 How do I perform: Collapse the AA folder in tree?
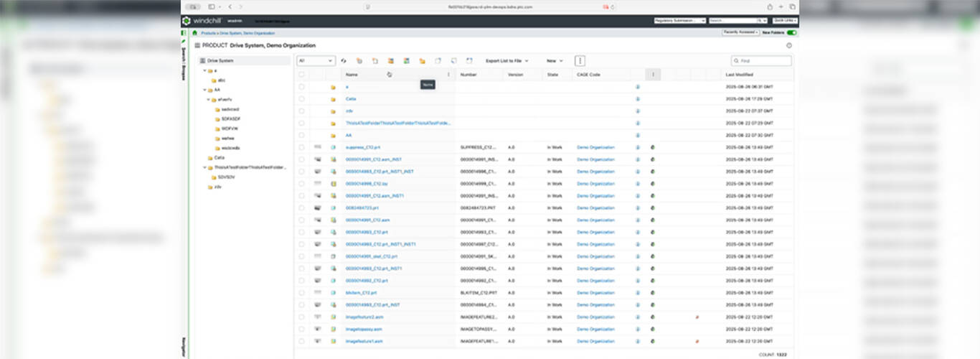click(204, 90)
